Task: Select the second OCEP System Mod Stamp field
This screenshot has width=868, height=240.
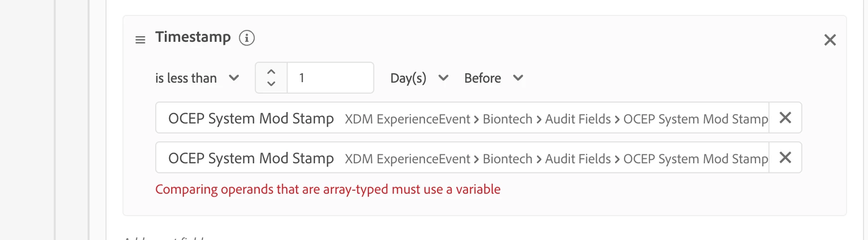Action: 251,158
